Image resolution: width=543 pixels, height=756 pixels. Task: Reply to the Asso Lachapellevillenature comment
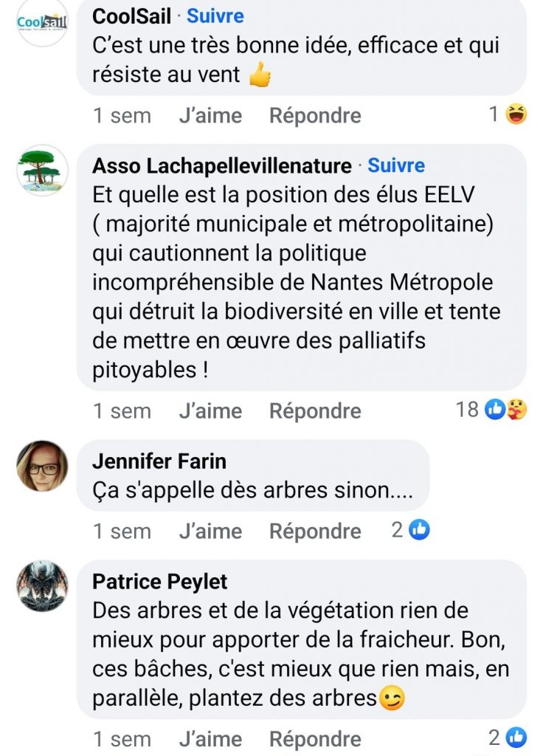315,410
